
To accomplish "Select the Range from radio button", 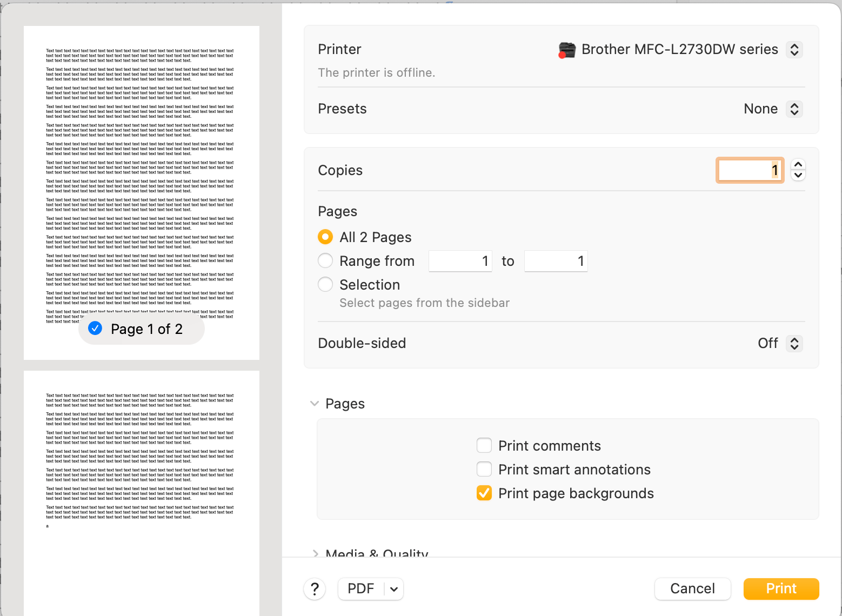I will pyautogui.click(x=325, y=260).
